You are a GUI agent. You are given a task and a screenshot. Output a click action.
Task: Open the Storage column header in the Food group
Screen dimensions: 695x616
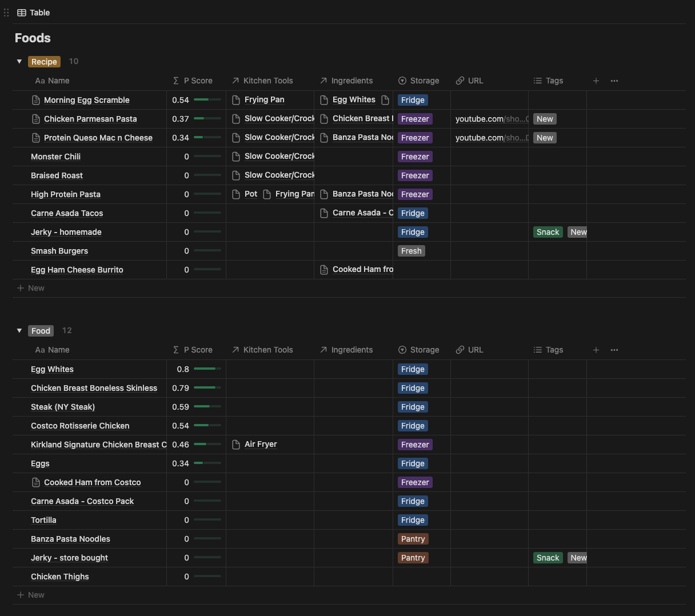tap(419, 350)
